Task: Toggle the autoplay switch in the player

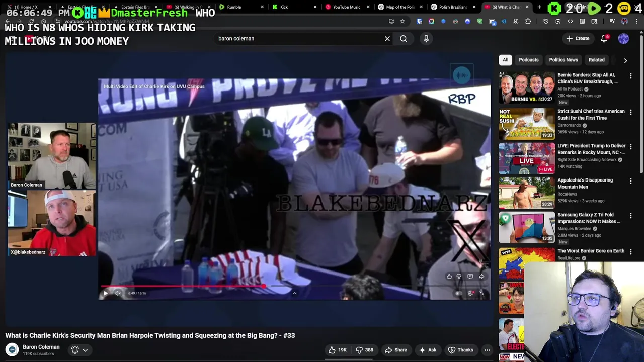Action: tap(458, 293)
